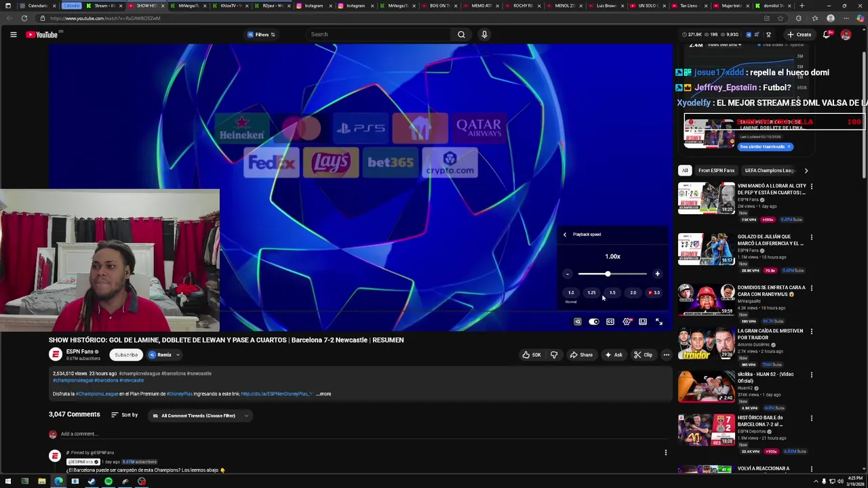Click the browser address bar URL

[x=104, y=18]
